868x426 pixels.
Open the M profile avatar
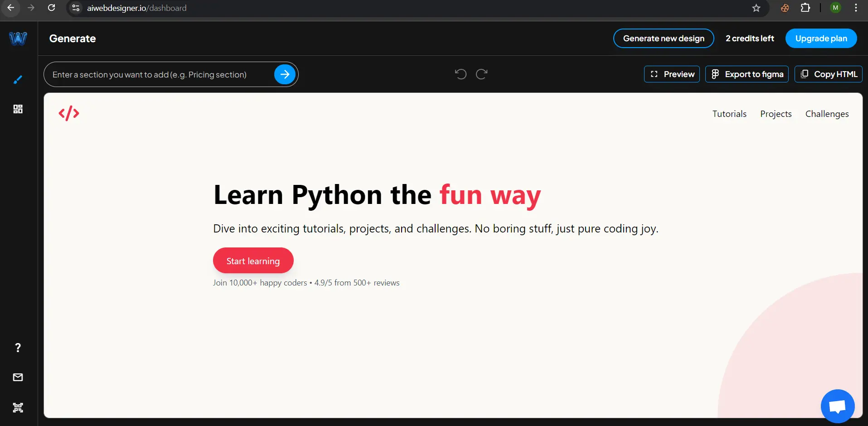(835, 8)
